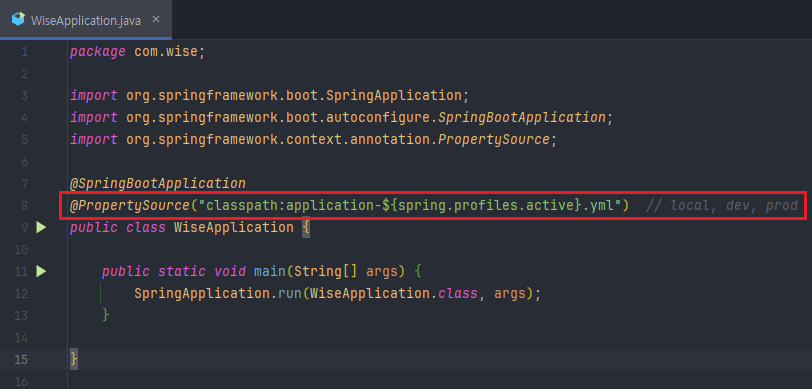Click the SpringBootApplication import on line 4

341,118
